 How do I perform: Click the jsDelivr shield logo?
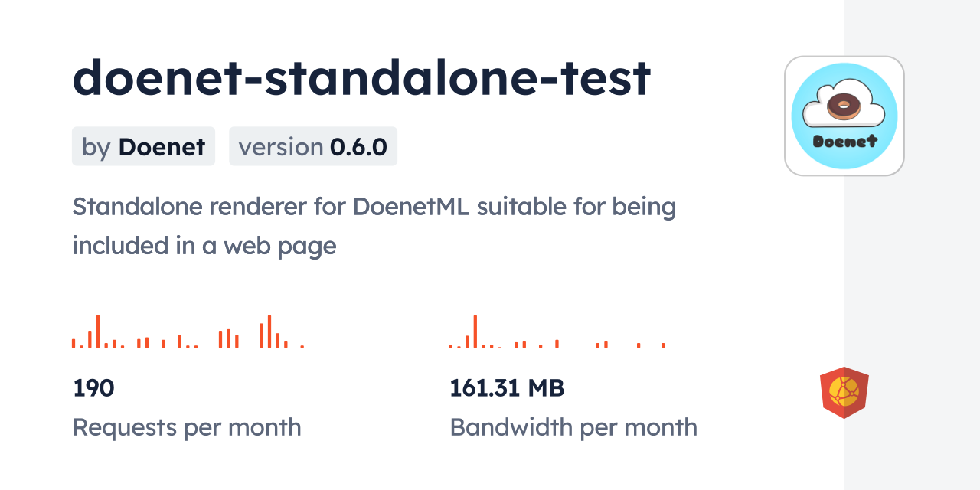844,393
